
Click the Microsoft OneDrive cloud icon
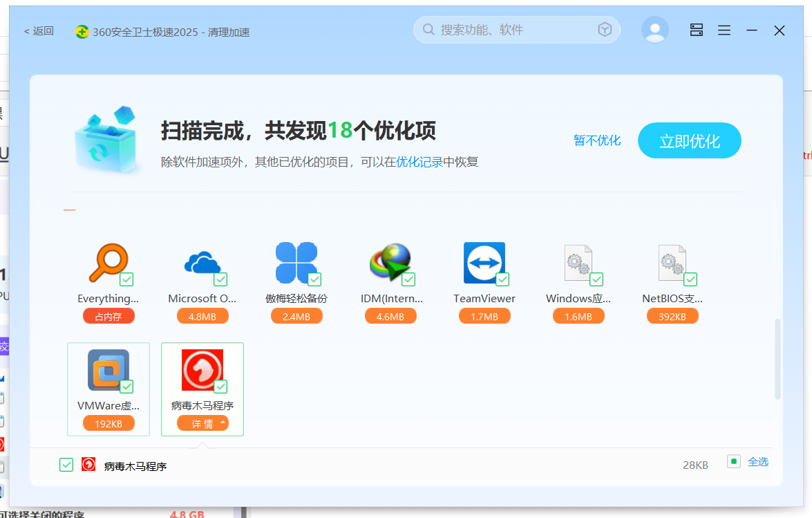(202, 263)
